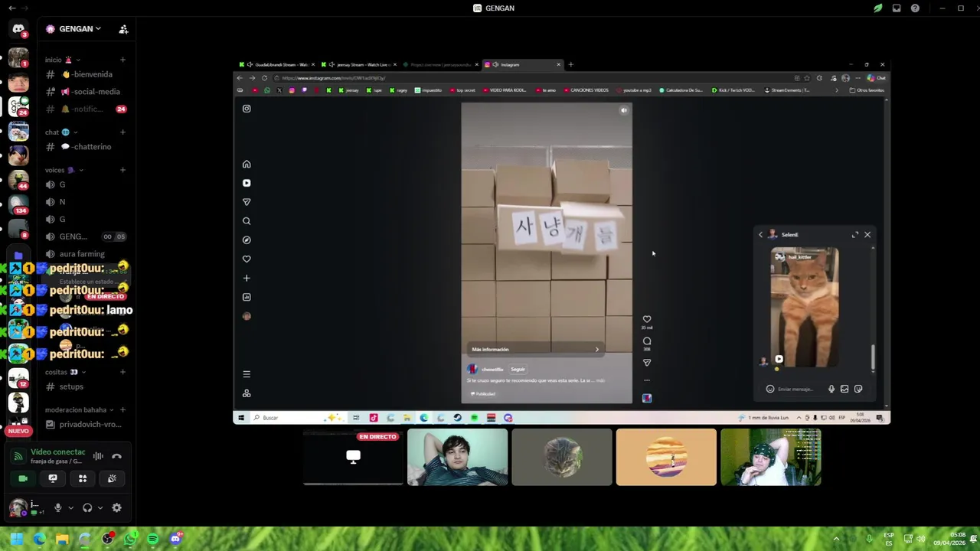Open the reel's comments bubble icon

click(x=647, y=341)
